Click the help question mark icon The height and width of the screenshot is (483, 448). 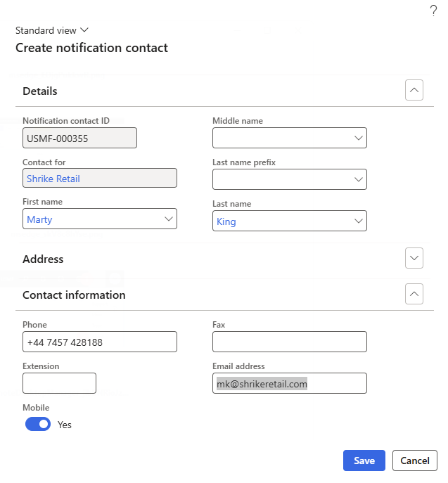coord(433,11)
